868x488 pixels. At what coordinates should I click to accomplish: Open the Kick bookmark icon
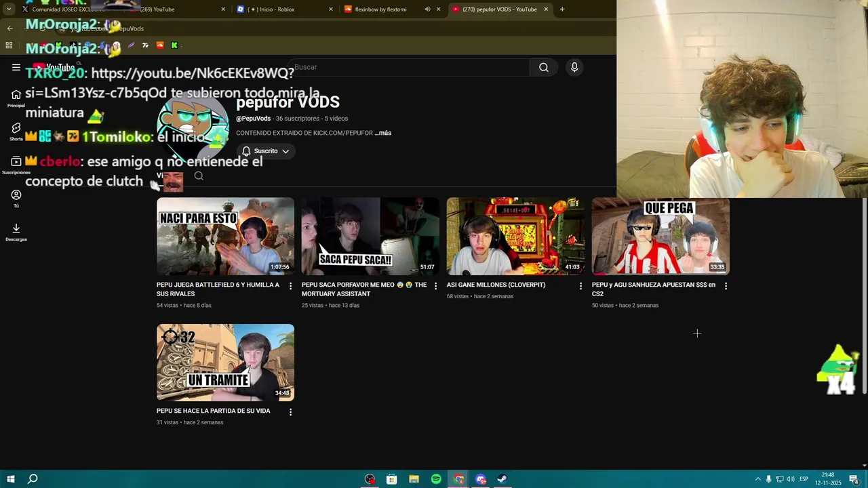tap(174, 45)
